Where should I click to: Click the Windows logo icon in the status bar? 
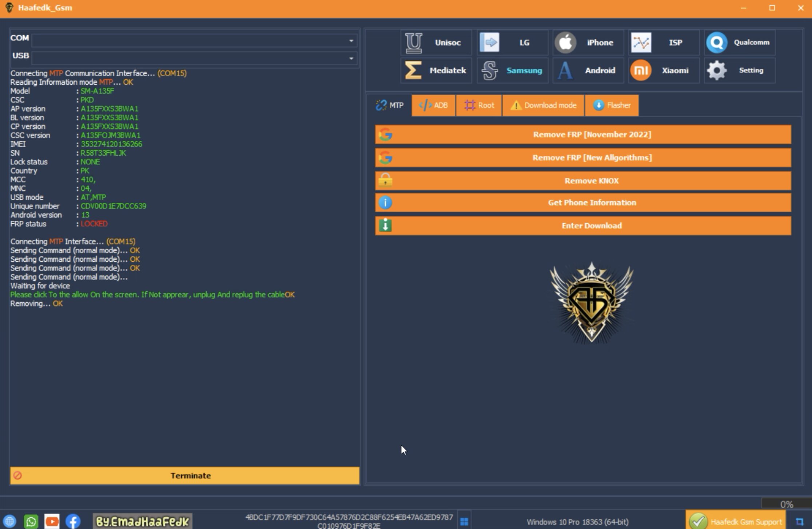[x=464, y=522]
